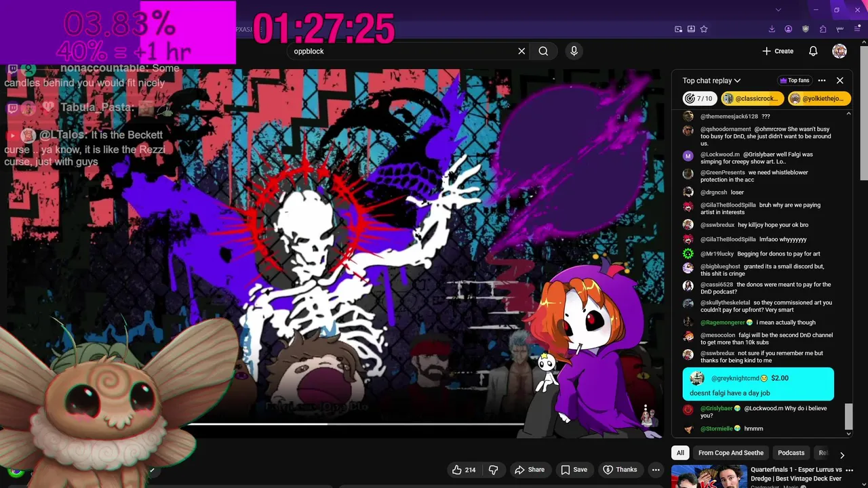Click the greyknightcmd $2.00 super chat
Image resolution: width=868 pixels, height=488 pixels.
click(758, 384)
